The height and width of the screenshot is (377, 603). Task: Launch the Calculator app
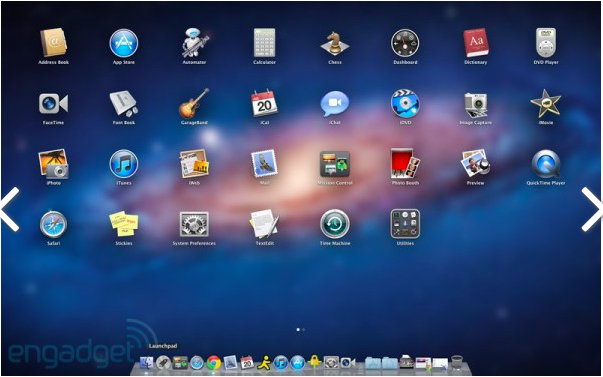pos(264,42)
